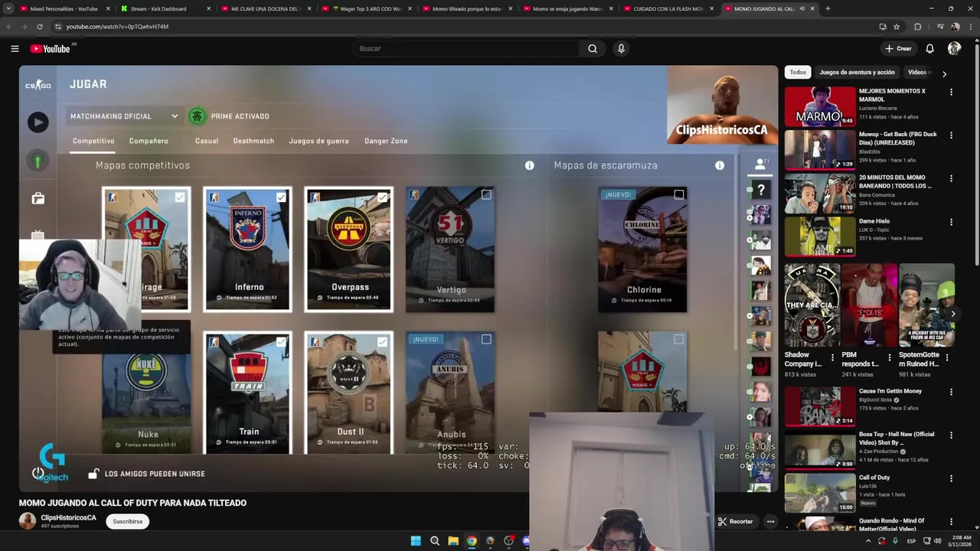Switch to the Wager Top 3 ARG COD tab
This screenshot has height=551, width=980.
[x=367, y=8]
